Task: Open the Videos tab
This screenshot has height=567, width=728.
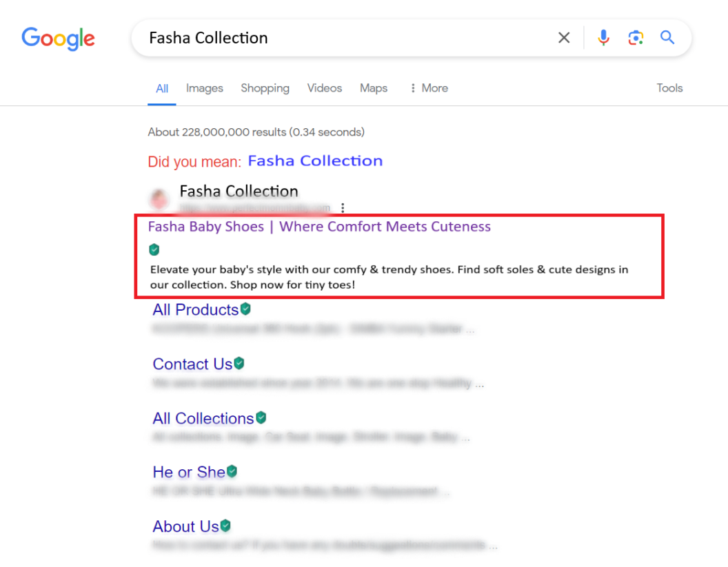Action: tap(325, 88)
